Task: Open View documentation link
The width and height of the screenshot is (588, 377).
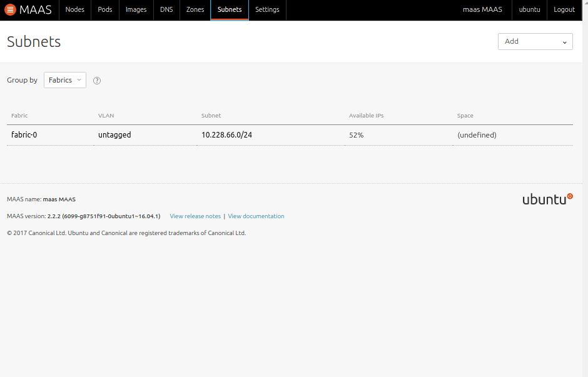Action: click(x=256, y=216)
